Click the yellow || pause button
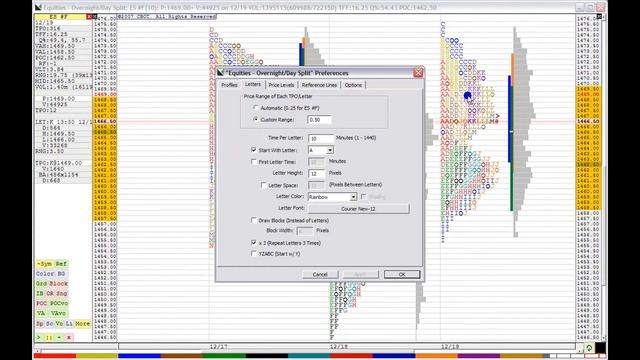Viewport: 640px width, 360px height. 49,338
